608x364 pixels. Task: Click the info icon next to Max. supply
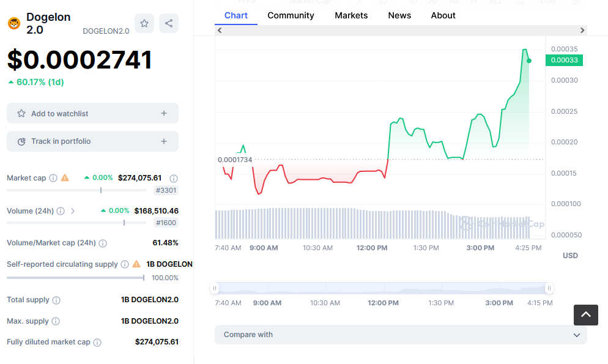56,321
